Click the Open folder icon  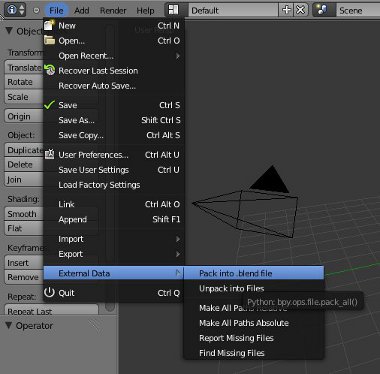[x=49, y=40]
